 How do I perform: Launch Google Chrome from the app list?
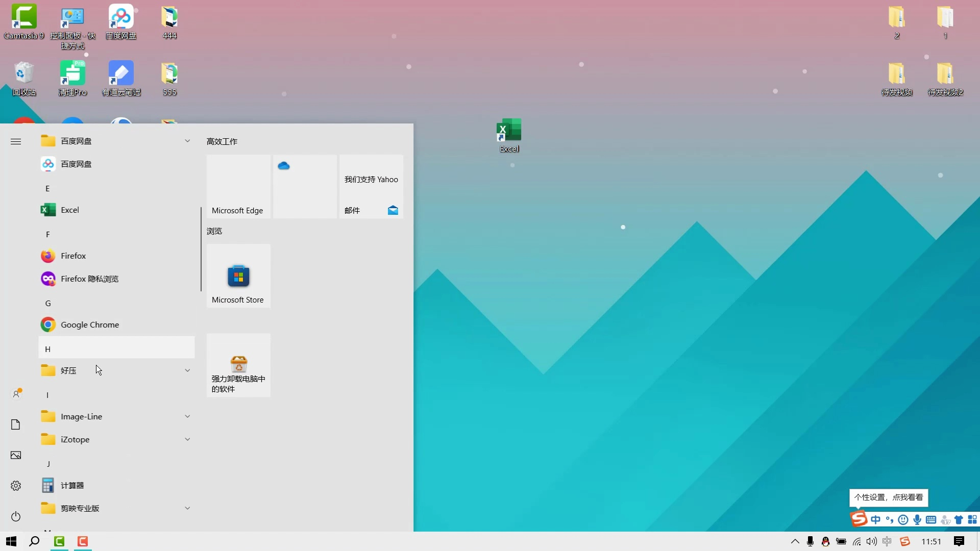(89, 324)
